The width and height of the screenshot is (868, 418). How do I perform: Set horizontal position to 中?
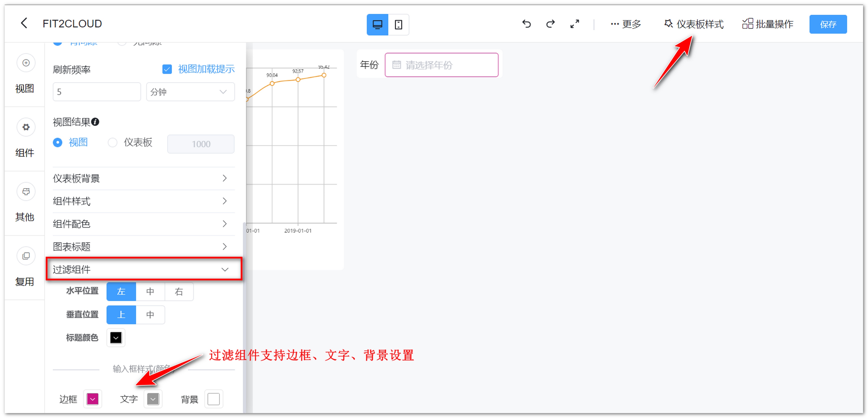[150, 292]
